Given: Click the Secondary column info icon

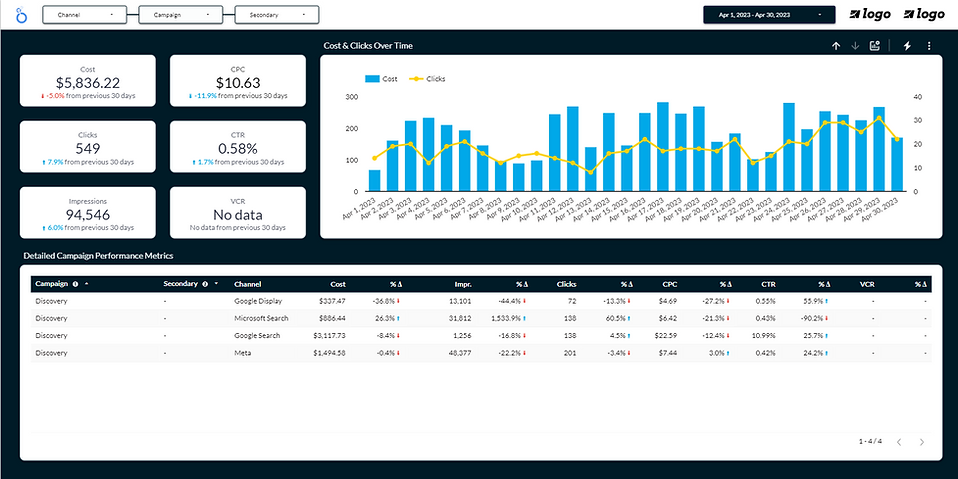Looking at the screenshot, I should coord(204,284).
